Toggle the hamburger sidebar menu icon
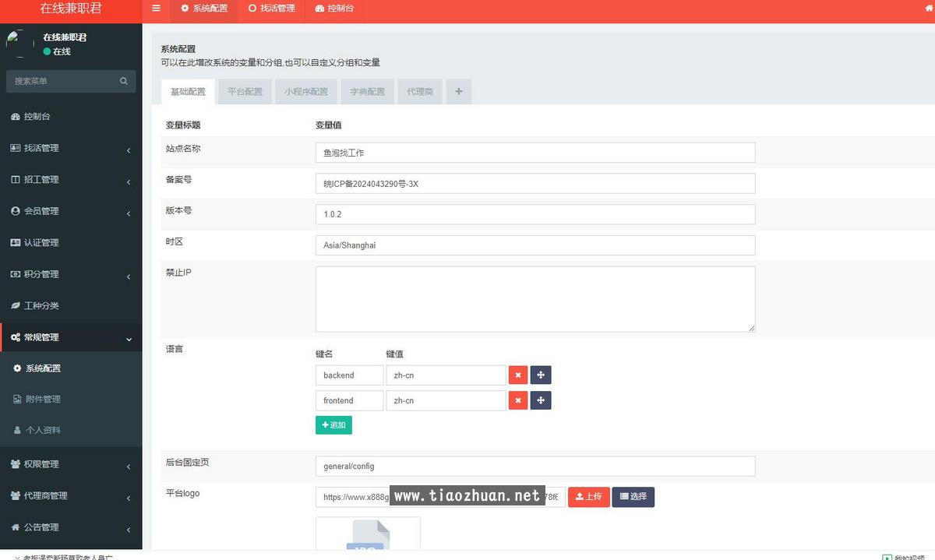This screenshot has width=935, height=560. tap(156, 9)
